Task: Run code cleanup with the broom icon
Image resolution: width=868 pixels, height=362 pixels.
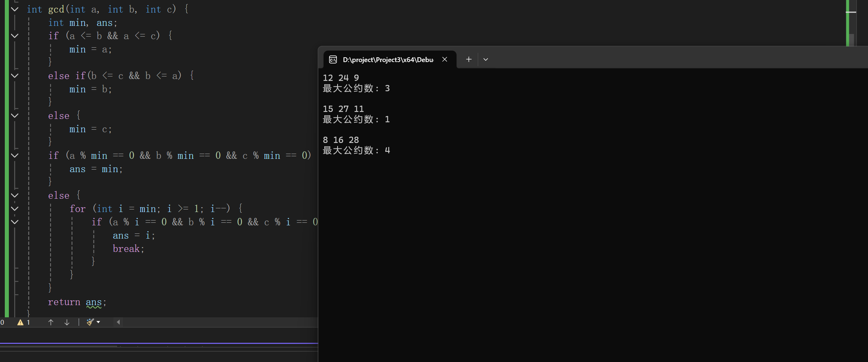Action: pyautogui.click(x=90, y=322)
